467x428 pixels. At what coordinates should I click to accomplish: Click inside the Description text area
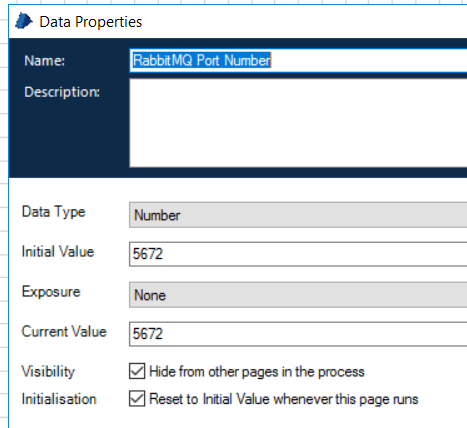pos(298,123)
